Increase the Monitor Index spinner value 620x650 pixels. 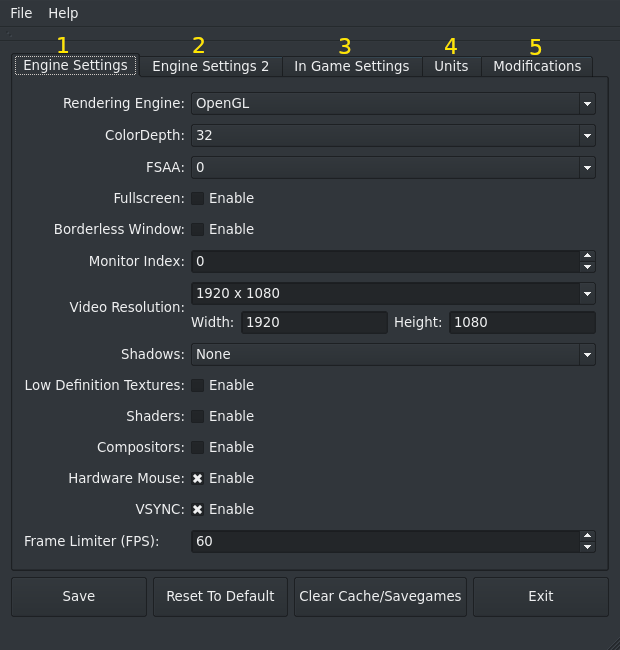[x=587, y=256]
